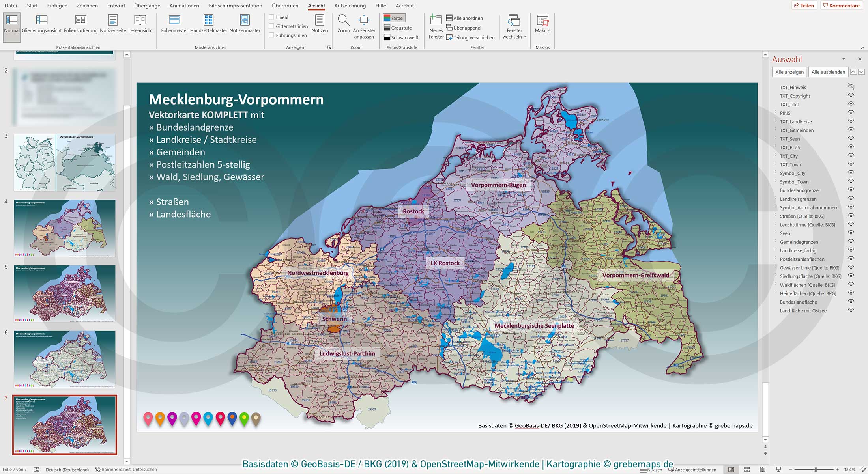
Task: Click the Alle ausblenden button
Action: (828, 72)
